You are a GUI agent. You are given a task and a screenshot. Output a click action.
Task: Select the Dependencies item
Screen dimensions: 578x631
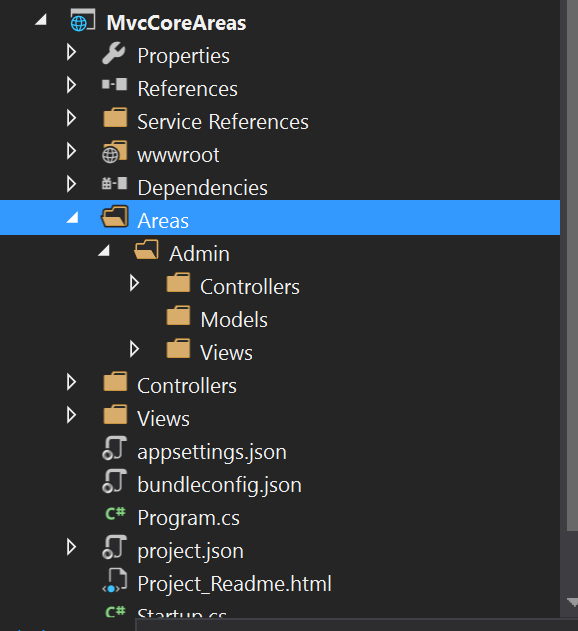(202, 188)
